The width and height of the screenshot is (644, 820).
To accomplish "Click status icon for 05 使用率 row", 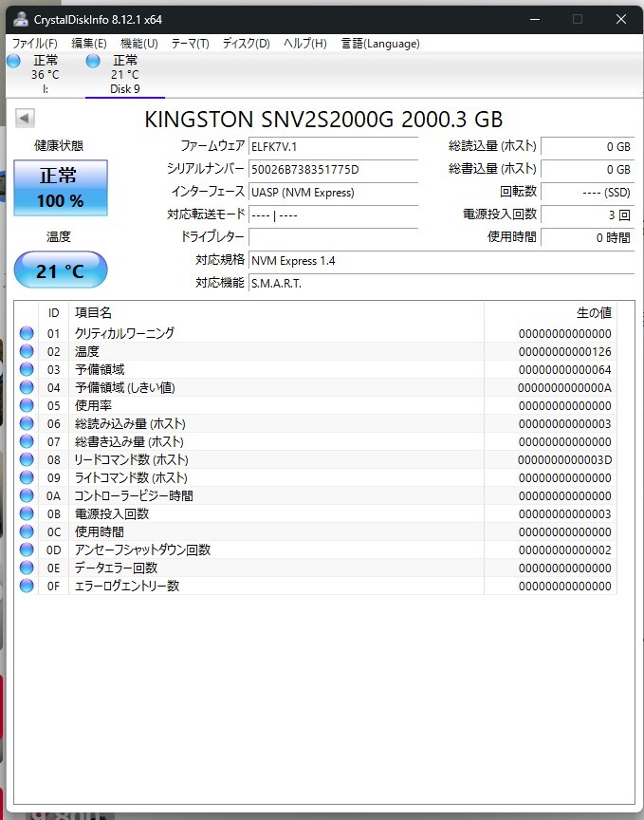I will (x=27, y=405).
